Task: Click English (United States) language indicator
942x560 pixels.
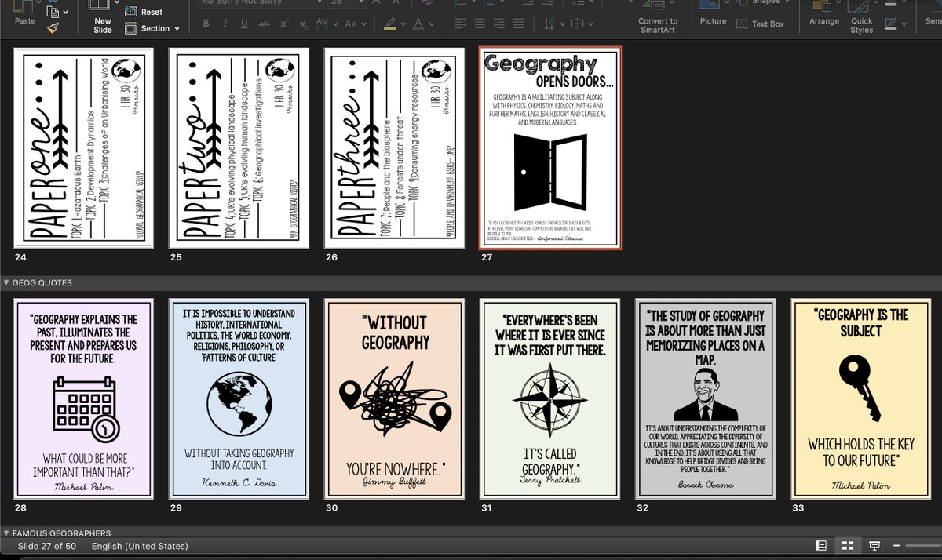Action: [x=140, y=546]
